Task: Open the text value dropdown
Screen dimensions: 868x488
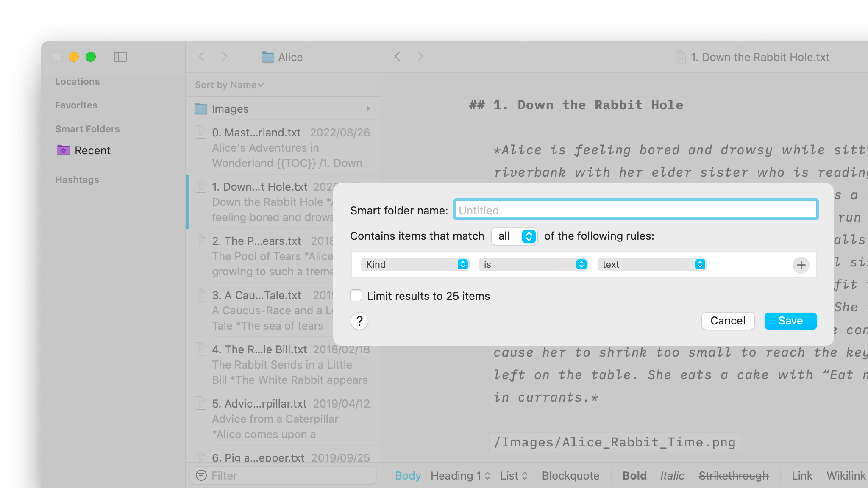Action: [651, 264]
